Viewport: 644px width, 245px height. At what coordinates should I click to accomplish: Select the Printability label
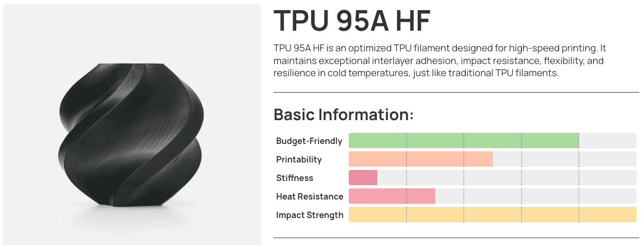tap(299, 160)
